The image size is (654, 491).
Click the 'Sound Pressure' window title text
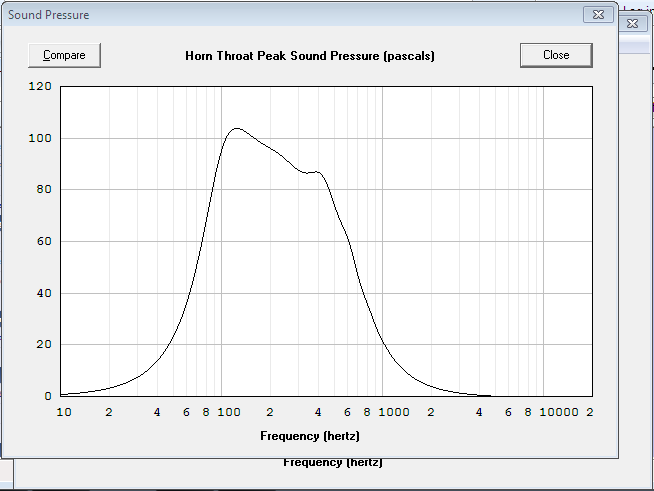click(x=48, y=15)
